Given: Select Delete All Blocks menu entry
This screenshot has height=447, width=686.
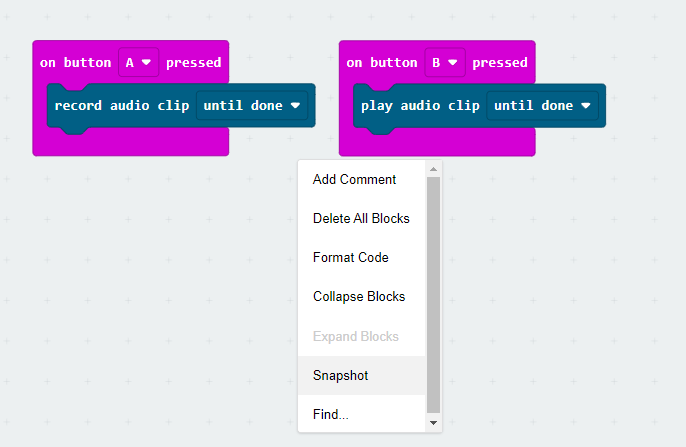Looking at the screenshot, I should tap(361, 218).
